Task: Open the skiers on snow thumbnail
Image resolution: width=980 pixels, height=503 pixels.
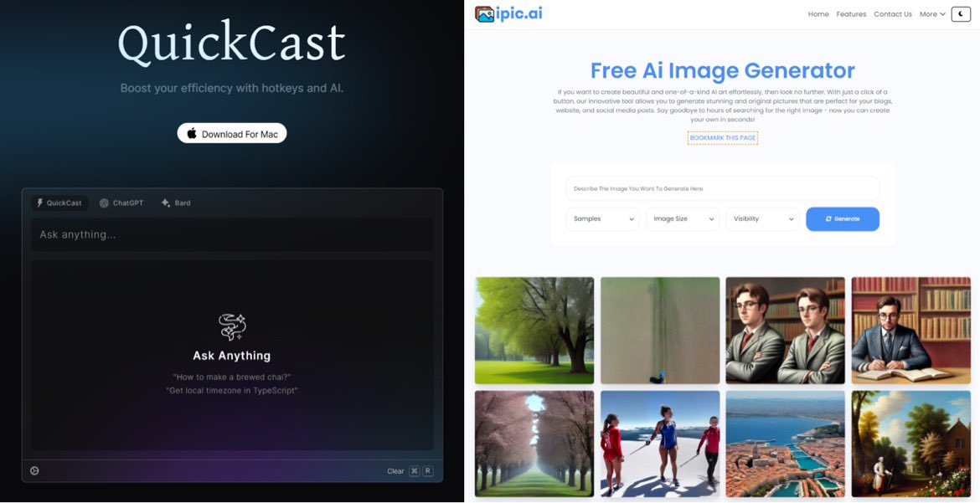Action: coord(660,444)
